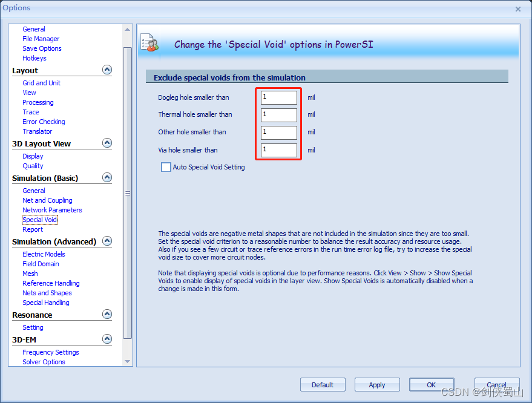Screen dimensions: 532x403
Task: Collapse the Resonance section
Action: pyautogui.click(x=107, y=315)
